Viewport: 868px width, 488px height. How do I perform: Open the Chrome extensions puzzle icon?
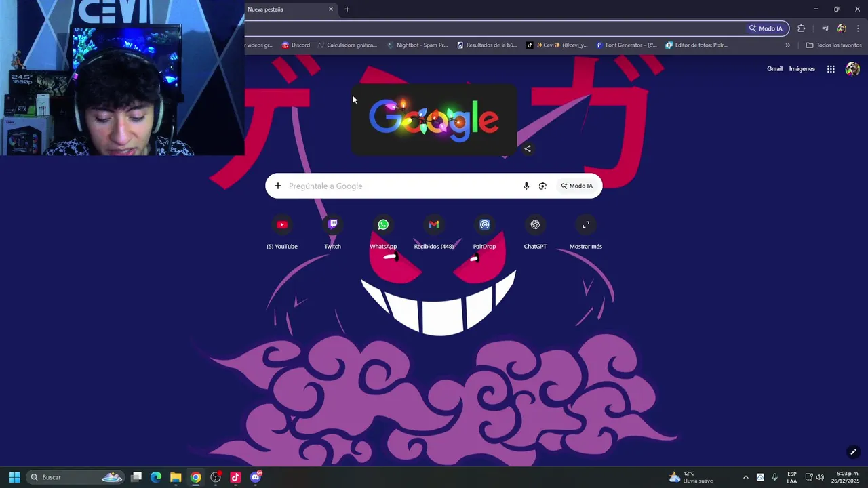tap(802, 28)
